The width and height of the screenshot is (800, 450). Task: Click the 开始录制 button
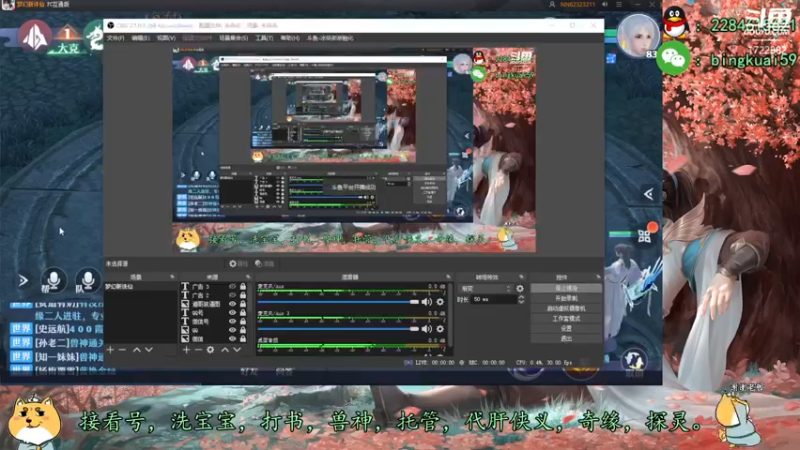click(x=566, y=298)
